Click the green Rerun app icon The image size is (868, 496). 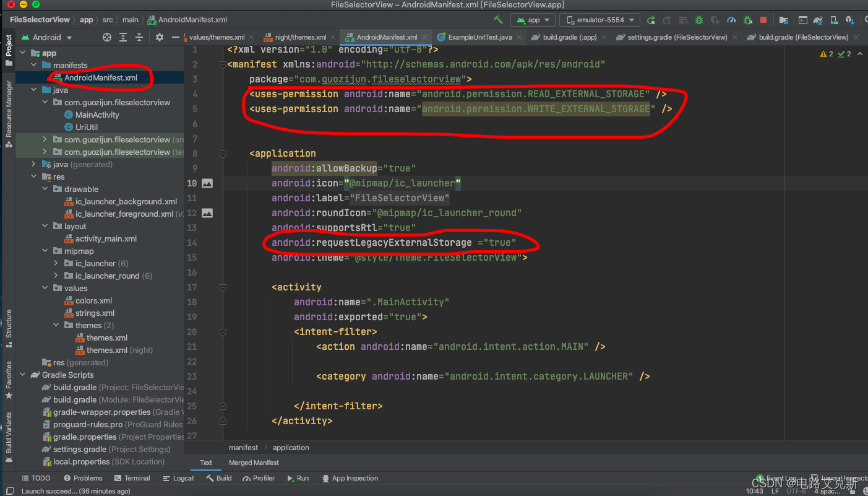[651, 20]
